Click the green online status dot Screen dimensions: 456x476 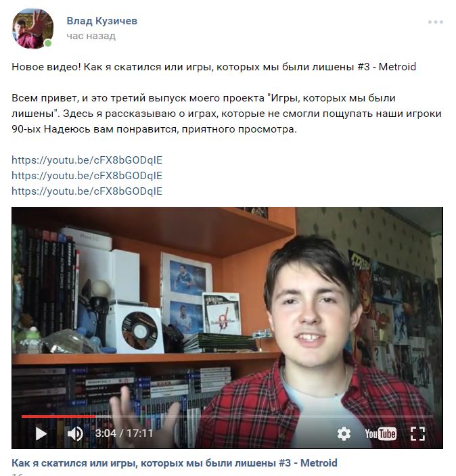click(x=47, y=43)
